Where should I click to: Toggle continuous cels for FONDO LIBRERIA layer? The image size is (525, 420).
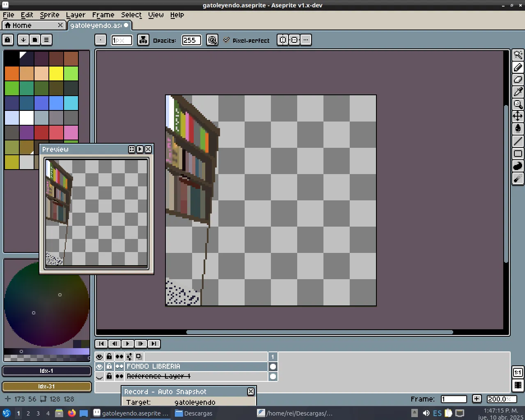pyautogui.click(x=119, y=367)
